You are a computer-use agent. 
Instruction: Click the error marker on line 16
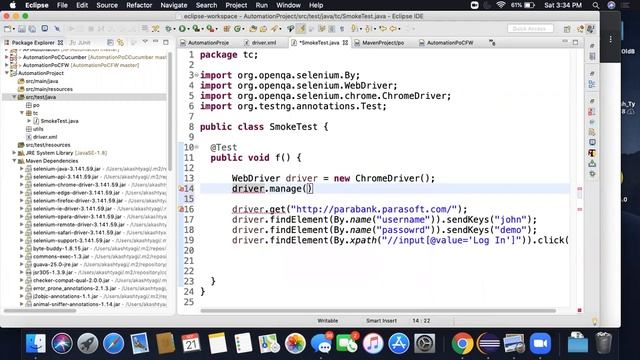[181, 209]
